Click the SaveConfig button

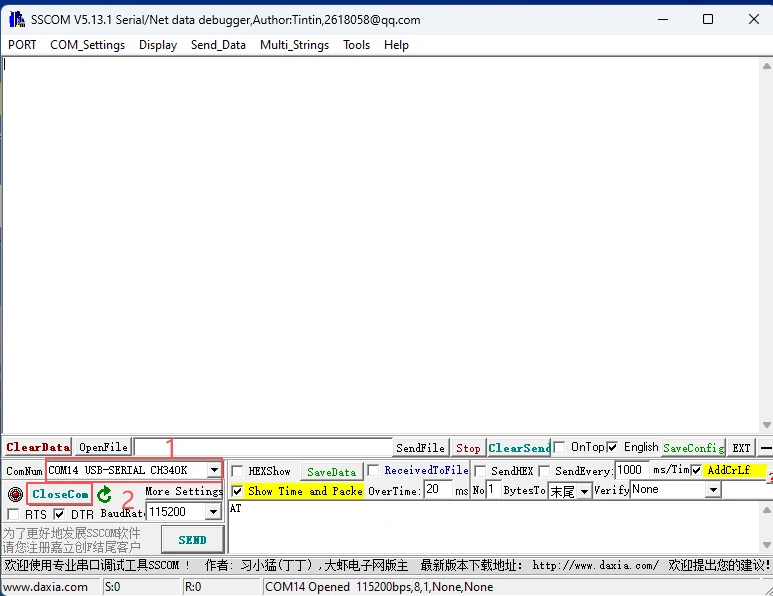pyautogui.click(x=692, y=448)
